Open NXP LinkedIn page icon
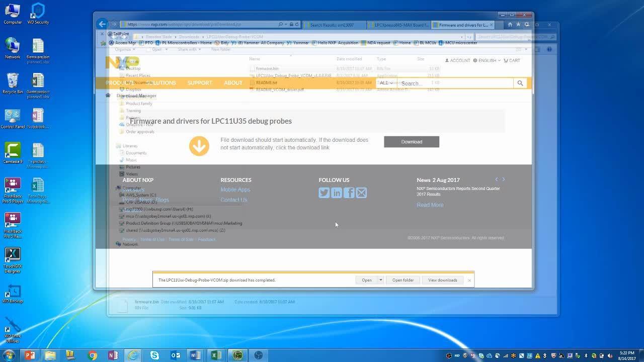Viewport: 644px width, 362px height. point(337,193)
